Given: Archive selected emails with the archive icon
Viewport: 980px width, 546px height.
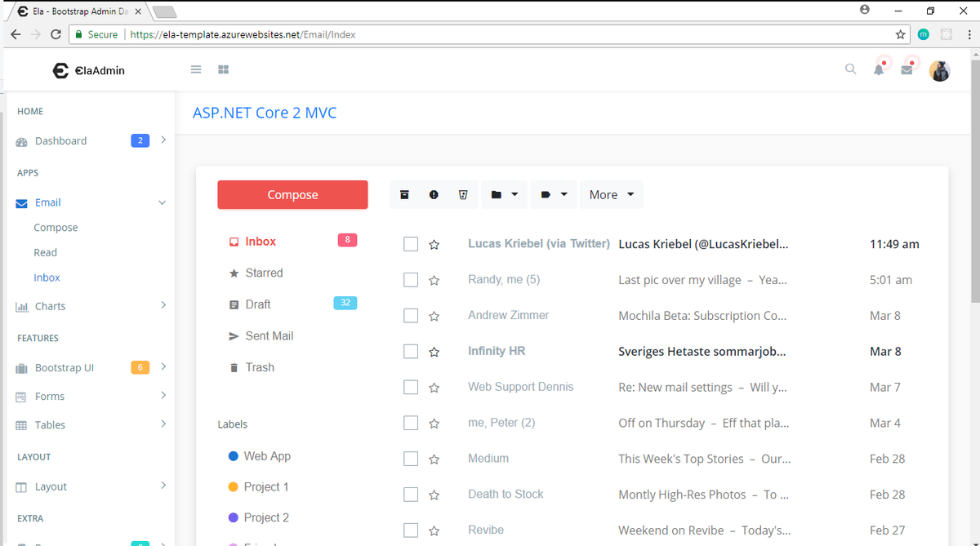Looking at the screenshot, I should [x=404, y=194].
